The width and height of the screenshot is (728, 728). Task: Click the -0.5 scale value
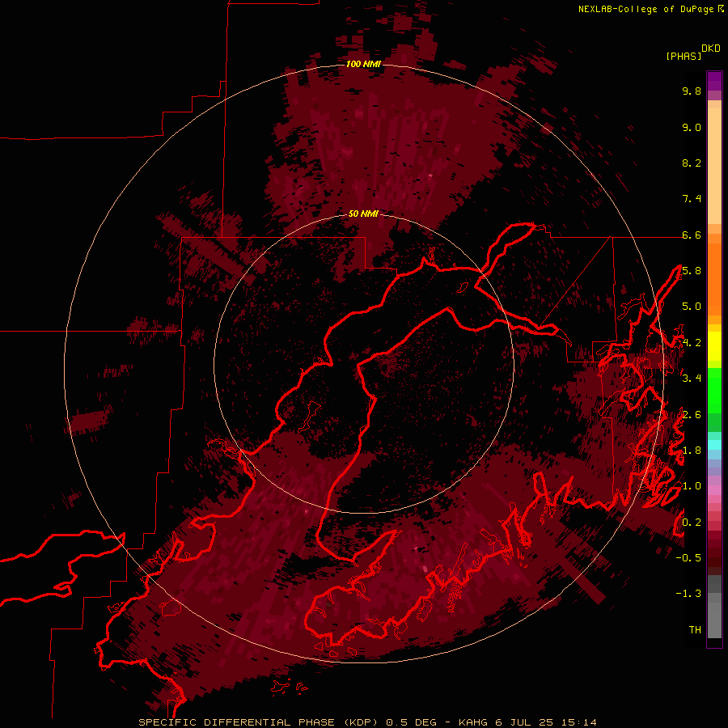coord(688,558)
